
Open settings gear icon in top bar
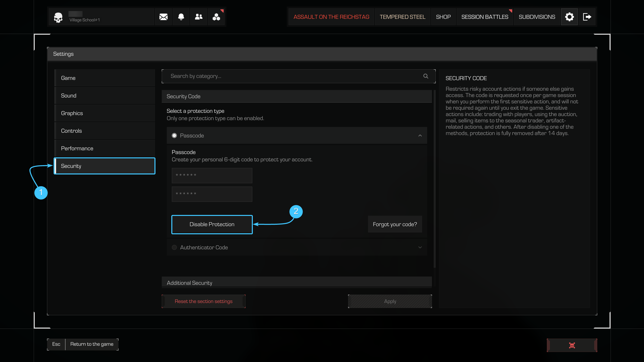(x=569, y=17)
